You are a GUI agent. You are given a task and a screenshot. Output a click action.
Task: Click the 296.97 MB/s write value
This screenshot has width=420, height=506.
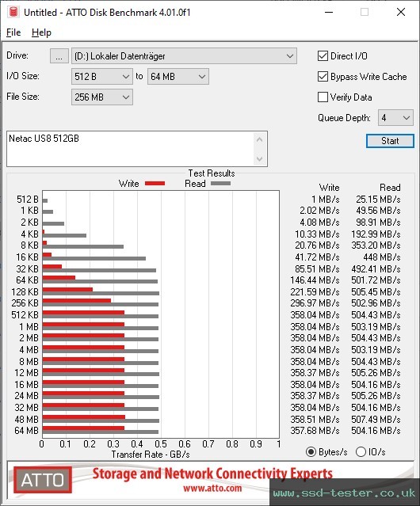point(315,303)
